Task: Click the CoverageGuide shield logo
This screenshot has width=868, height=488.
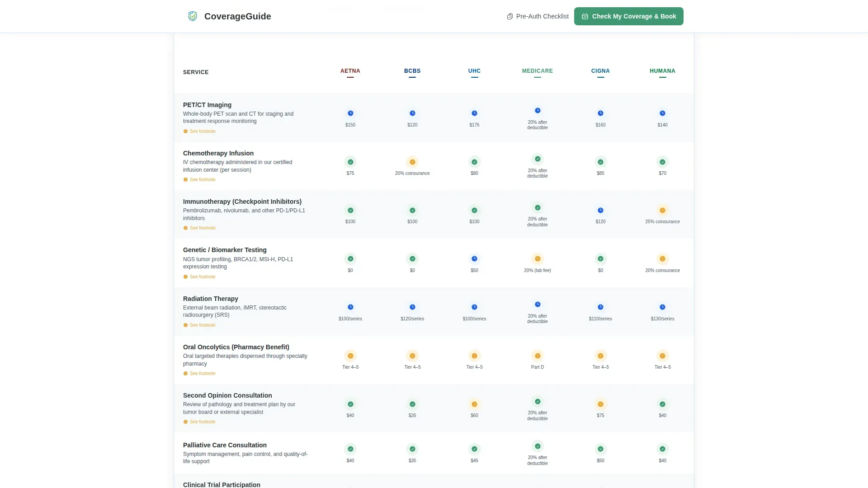Action: [x=193, y=16]
